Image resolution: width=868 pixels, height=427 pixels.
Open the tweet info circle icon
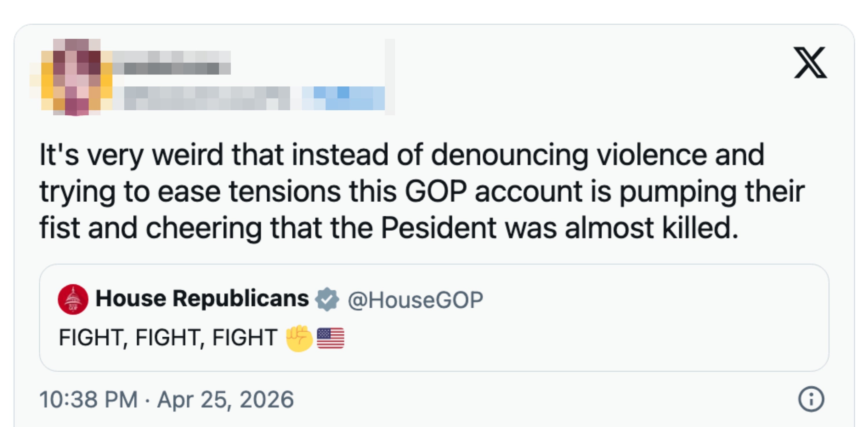(811, 399)
